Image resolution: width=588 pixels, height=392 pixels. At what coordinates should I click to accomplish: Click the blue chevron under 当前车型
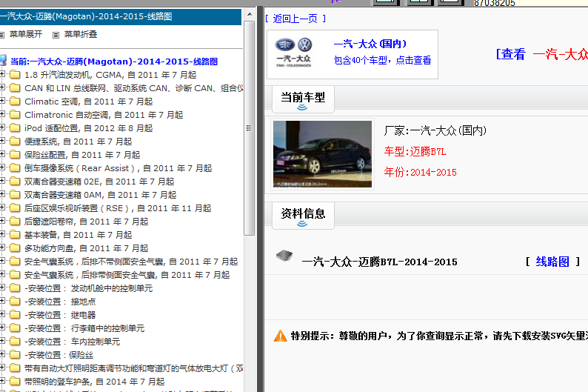pos(302,107)
